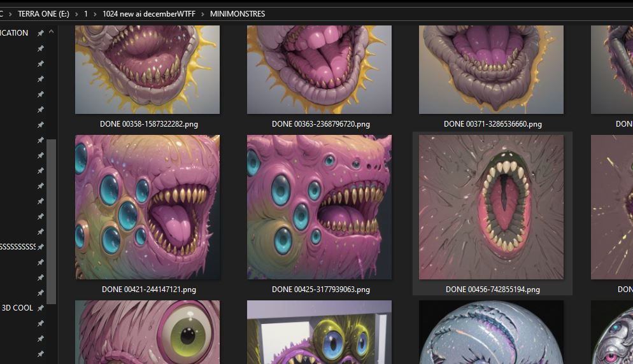Expand chevron before MINIMONSTRES in address bar
The height and width of the screenshot is (364, 633).
tap(203, 14)
